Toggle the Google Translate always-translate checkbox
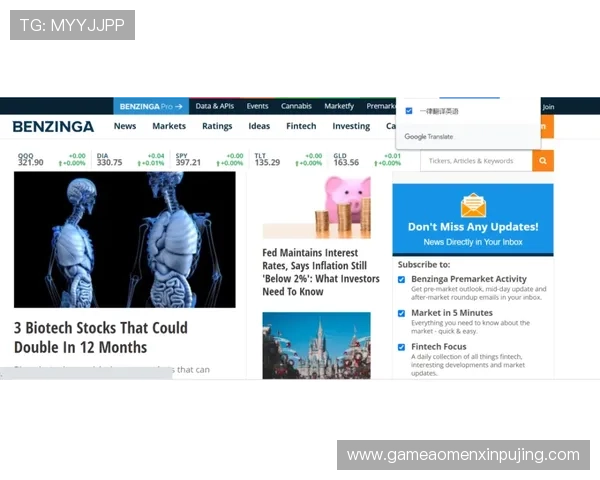 point(409,111)
